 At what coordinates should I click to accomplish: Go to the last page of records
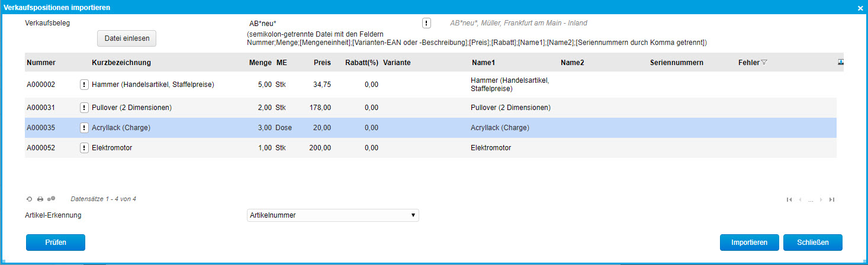832,200
